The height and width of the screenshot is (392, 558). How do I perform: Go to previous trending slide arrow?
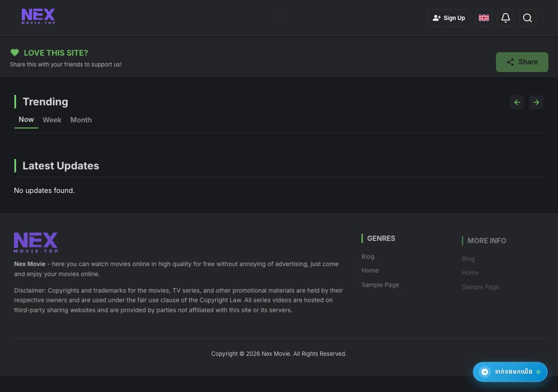pyautogui.click(x=517, y=102)
